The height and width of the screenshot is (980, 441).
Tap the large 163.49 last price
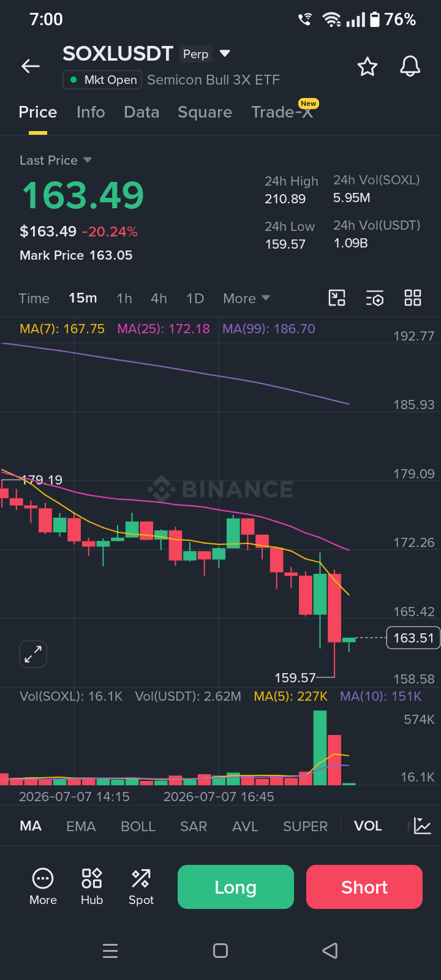coord(83,195)
